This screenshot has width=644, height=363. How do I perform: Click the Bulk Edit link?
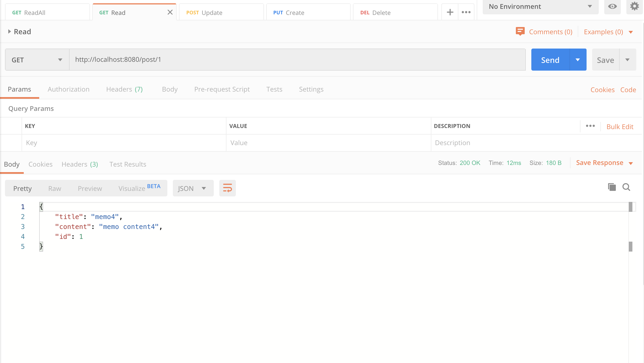point(620,127)
